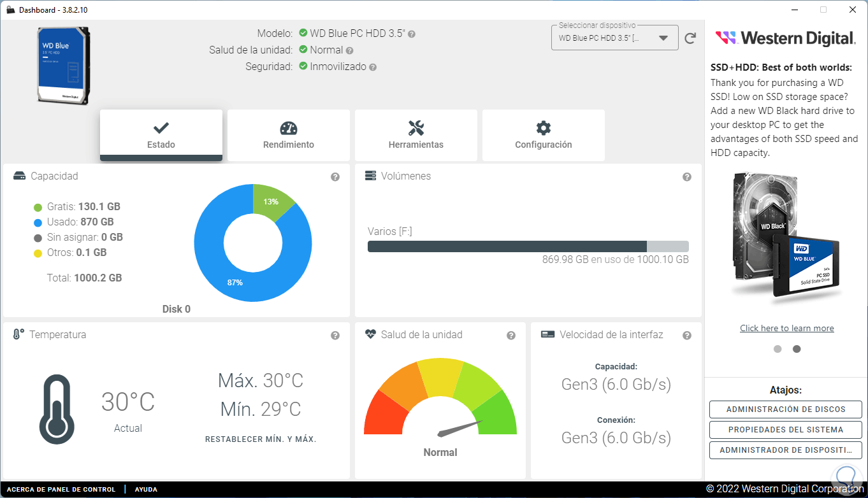Screen dimensions: 868x498
Task: Click help icon in Velocidad de la interfaz panel
Action: pos(687,336)
